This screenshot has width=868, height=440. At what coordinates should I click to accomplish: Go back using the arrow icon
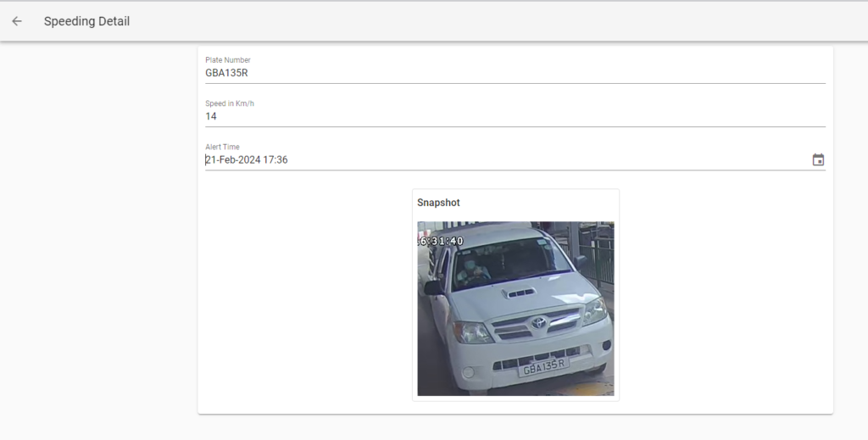[17, 21]
